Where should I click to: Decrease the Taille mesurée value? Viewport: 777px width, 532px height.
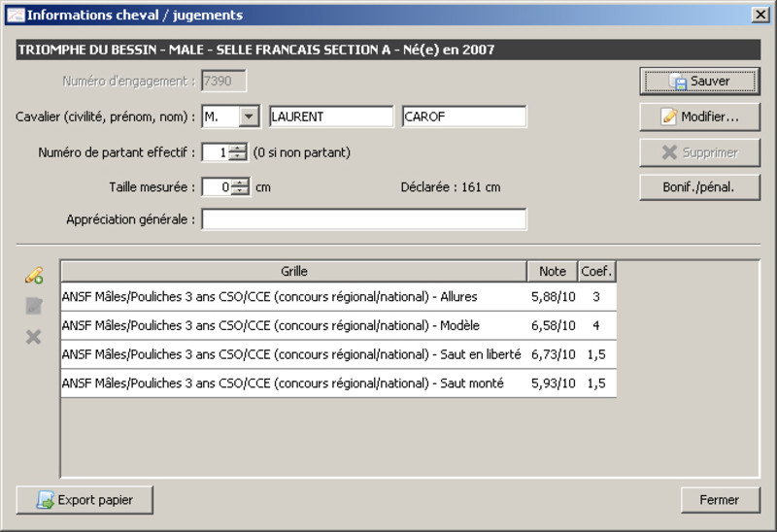tap(240, 191)
